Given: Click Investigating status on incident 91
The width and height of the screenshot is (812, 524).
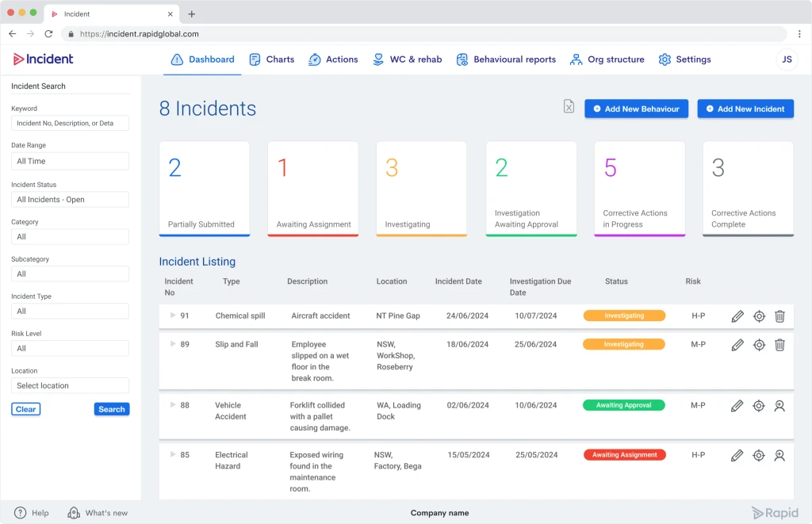Looking at the screenshot, I should (x=624, y=316).
